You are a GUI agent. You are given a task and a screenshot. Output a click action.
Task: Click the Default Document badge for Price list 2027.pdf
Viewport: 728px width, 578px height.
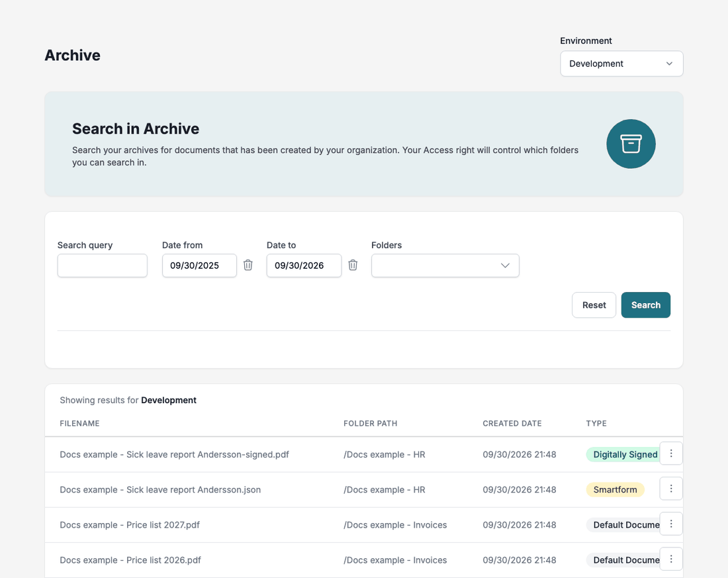coord(623,525)
